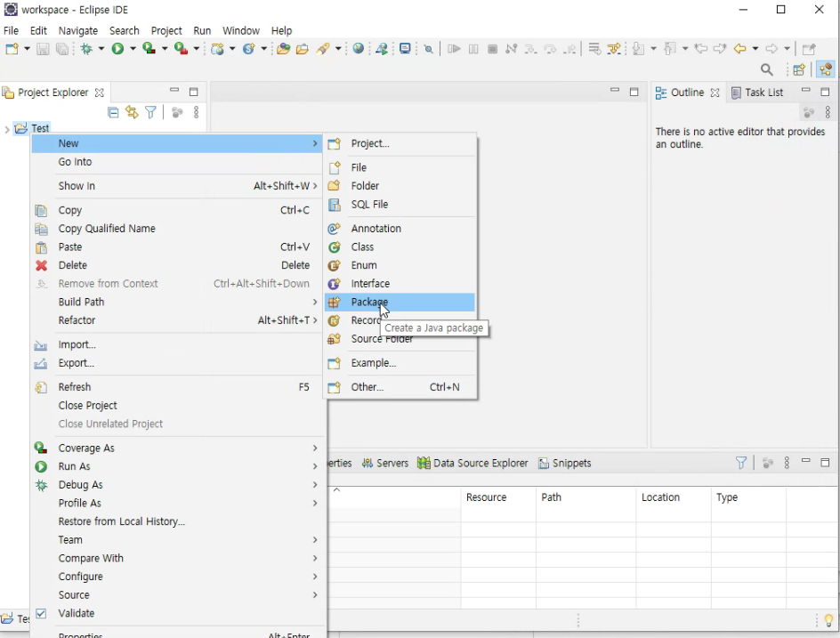Click the New wizard toolbar icon
Viewport: 840px width, 638px height.
[x=12, y=49]
